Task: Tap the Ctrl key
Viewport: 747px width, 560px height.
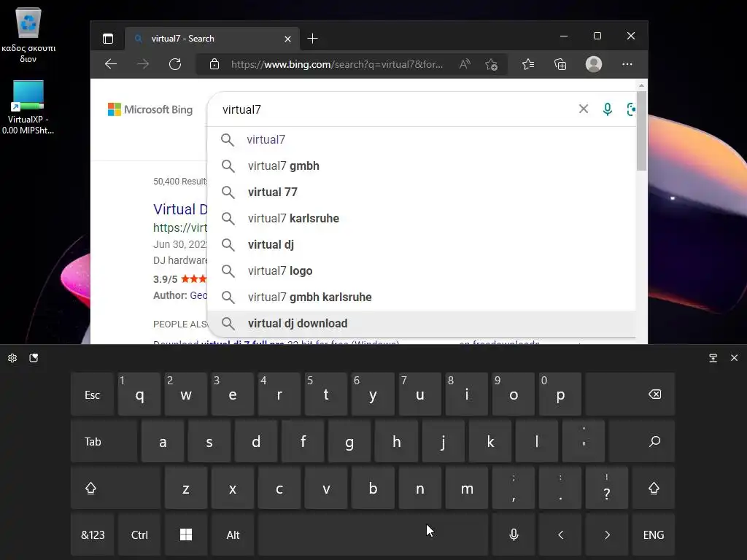Action: pos(139,534)
